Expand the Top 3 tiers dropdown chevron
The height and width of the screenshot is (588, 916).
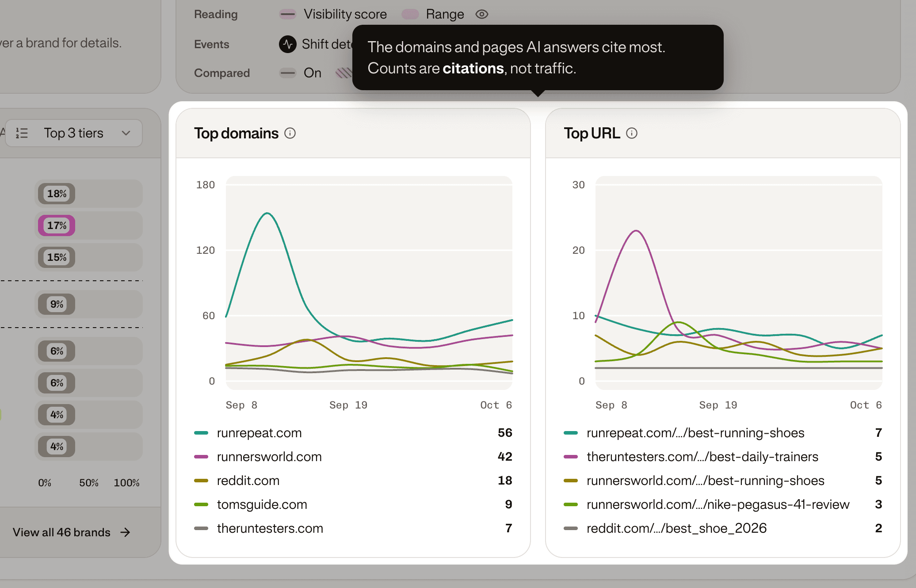pos(126,133)
